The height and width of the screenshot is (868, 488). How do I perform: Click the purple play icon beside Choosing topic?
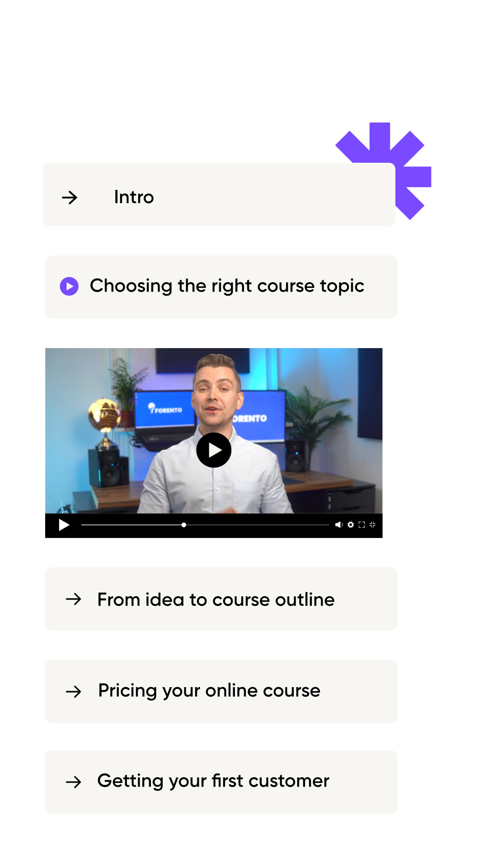69,286
